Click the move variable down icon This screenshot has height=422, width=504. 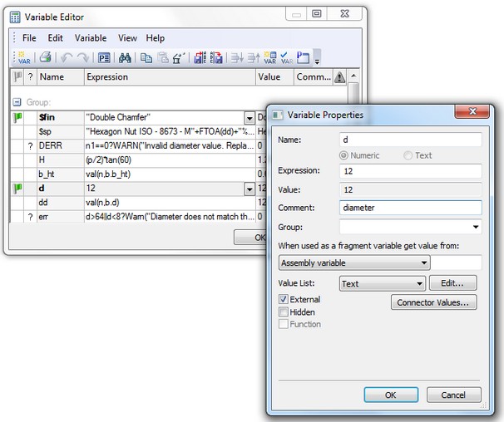[x=237, y=58]
